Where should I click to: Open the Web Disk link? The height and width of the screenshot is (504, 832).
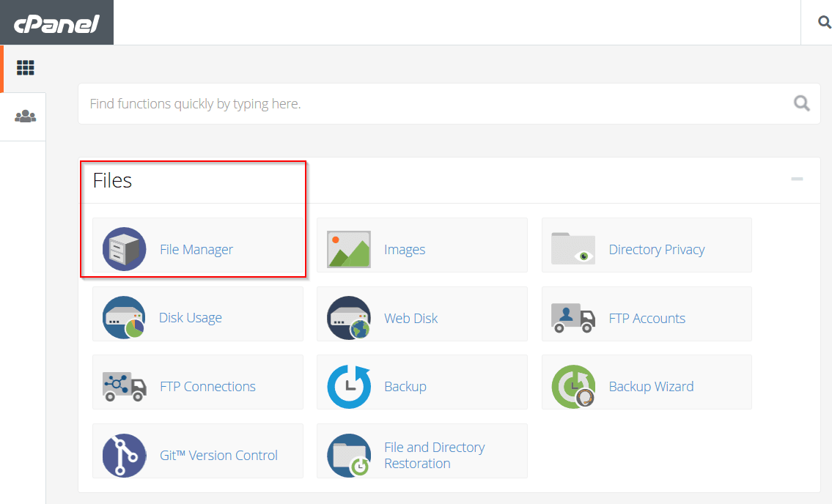411,319
